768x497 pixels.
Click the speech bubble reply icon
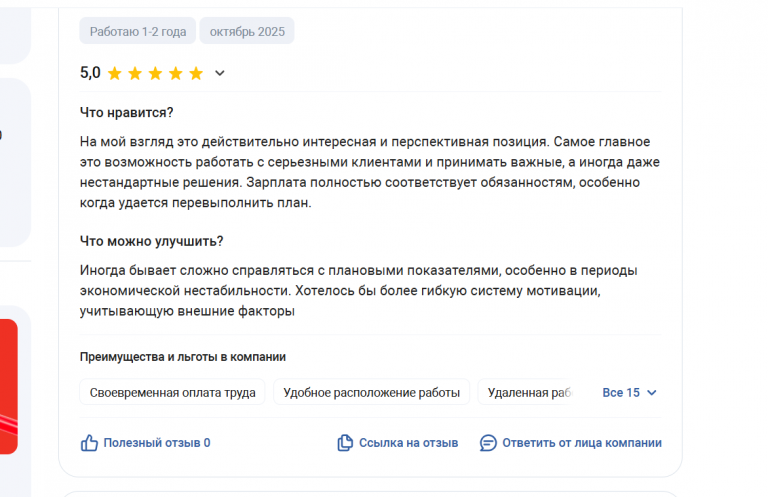pos(488,442)
